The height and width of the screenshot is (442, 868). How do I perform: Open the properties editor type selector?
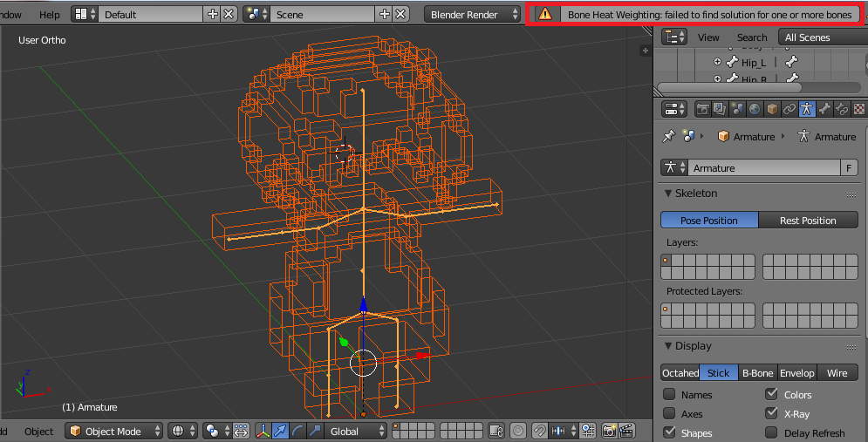(x=674, y=109)
